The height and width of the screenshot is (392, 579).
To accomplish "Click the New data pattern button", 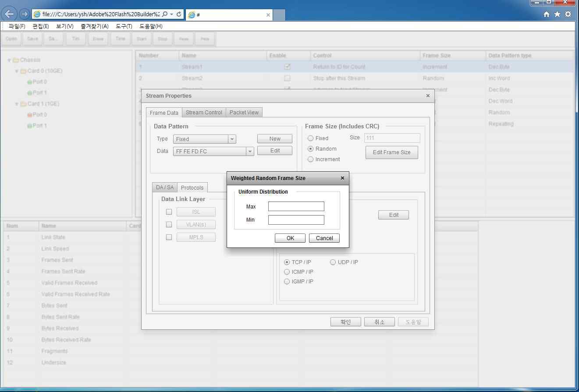I will tap(275, 139).
